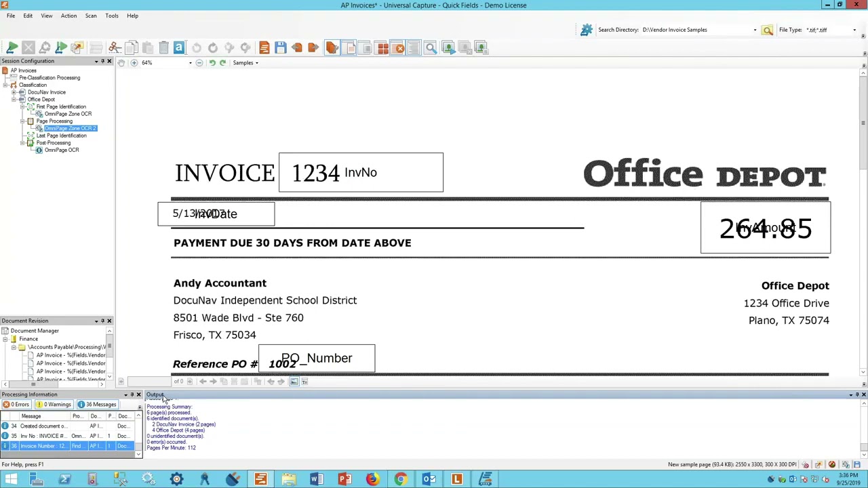868x488 pixels.
Task: Click the image view icon below document
Action: click(294, 382)
